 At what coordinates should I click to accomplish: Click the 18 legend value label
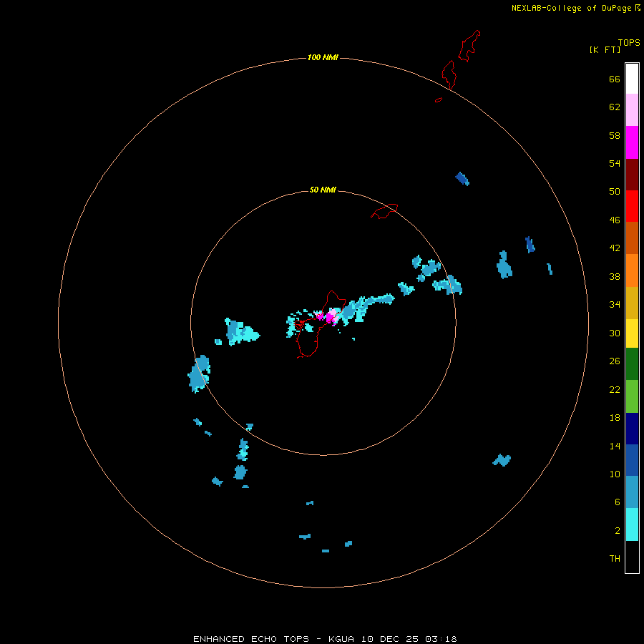pos(615,418)
